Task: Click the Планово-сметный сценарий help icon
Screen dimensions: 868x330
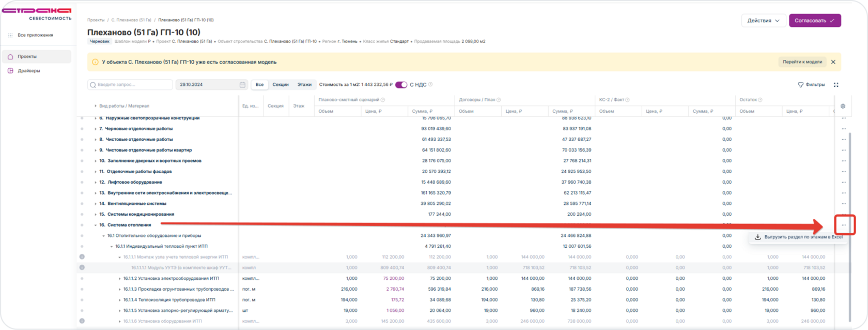Action: 383,100
